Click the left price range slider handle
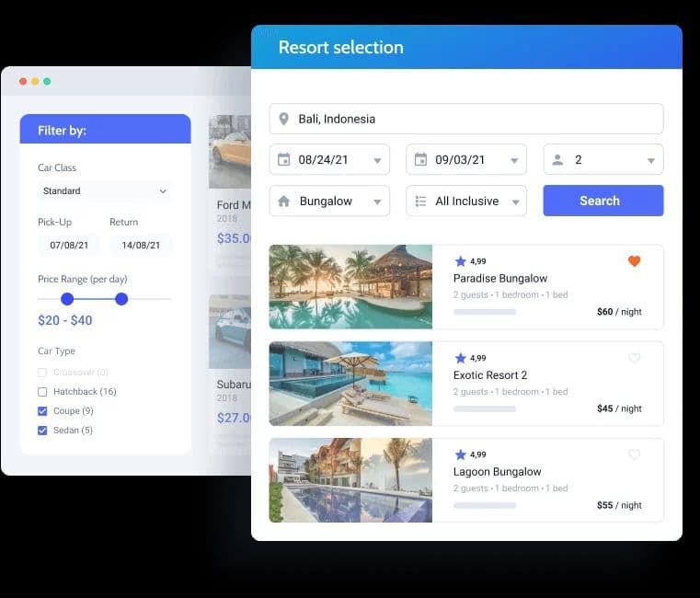This screenshot has width=700, height=598. (x=67, y=299)
